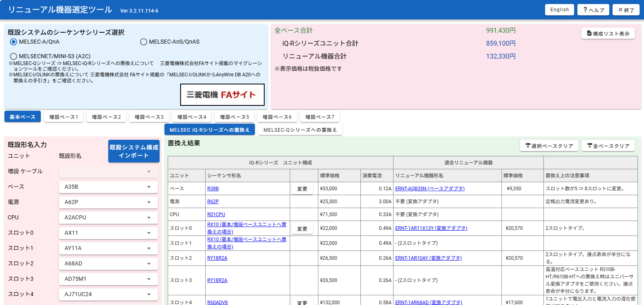The width and height of the screenshot is (644, 305).
Task: Open the configuration list display
Action: 608,34
